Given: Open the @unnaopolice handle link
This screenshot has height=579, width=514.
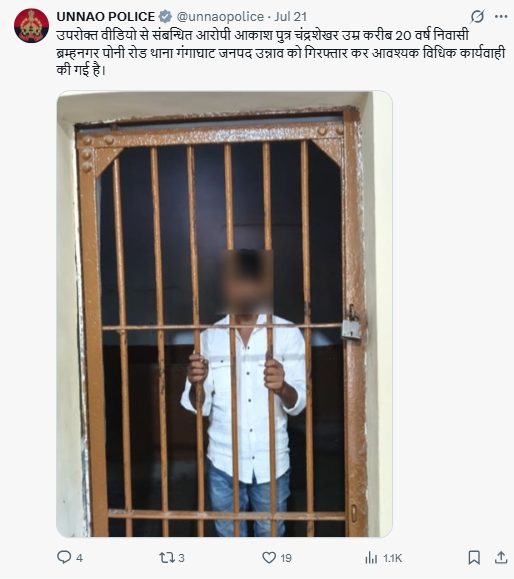Looking at the screenshot, I should (220, 17).
